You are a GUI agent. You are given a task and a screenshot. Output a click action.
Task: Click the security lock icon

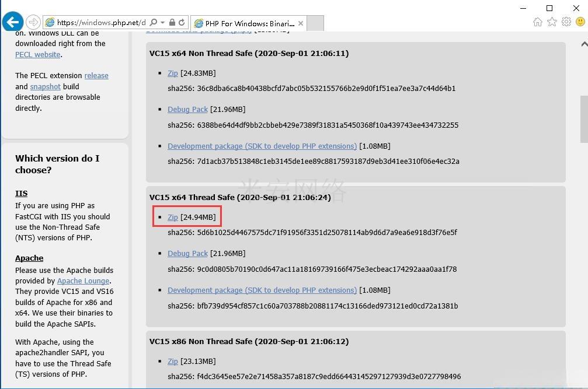[x=172, y=23]
